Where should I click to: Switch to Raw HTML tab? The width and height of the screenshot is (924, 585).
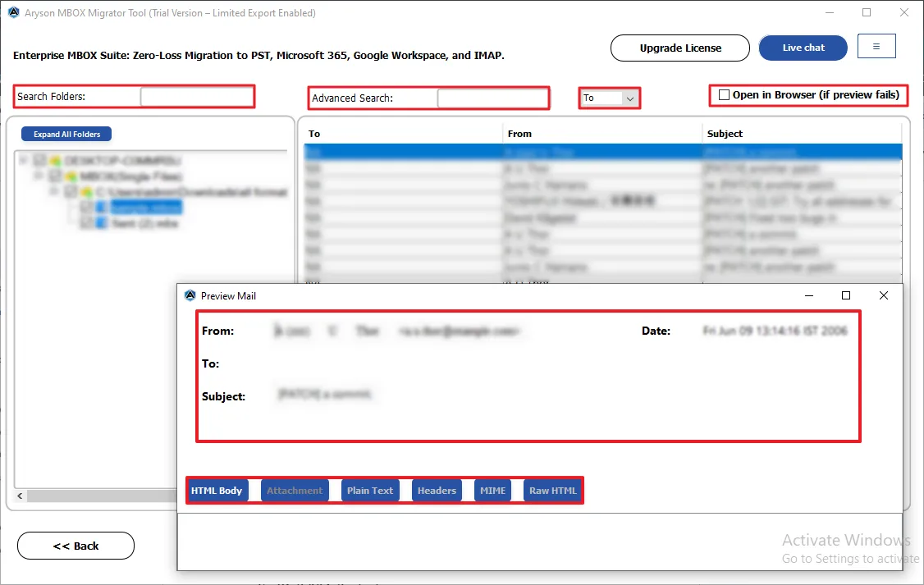pos(553,490)
